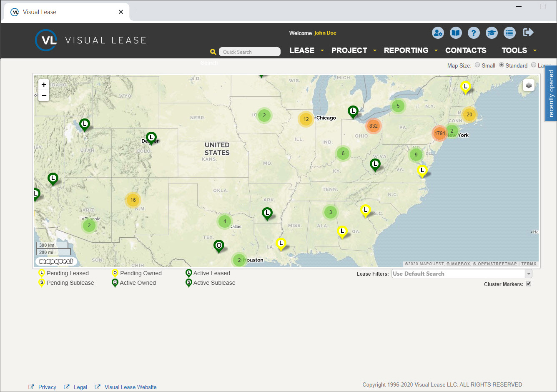Select the Active Leased marker near Denver
The width and height of the screenshot is (557, 392).
(x=151, y=138)
